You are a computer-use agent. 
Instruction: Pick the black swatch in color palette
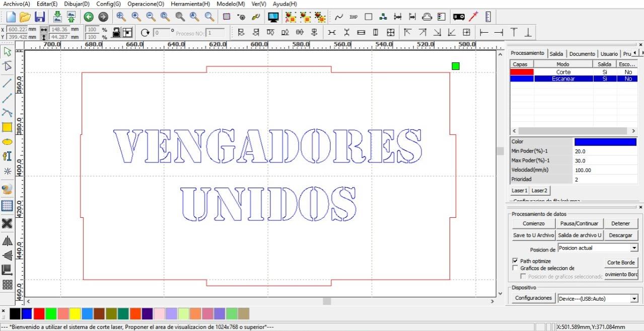(15, 313)
